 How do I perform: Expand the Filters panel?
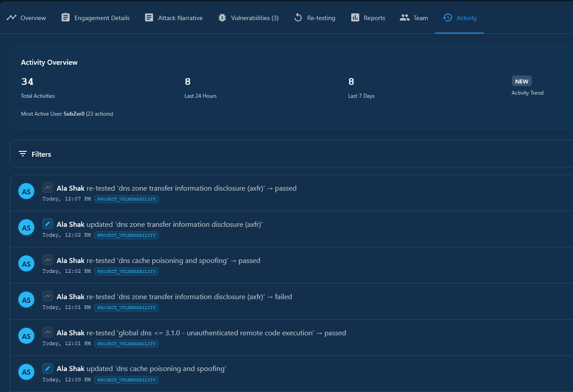point(291,154)
